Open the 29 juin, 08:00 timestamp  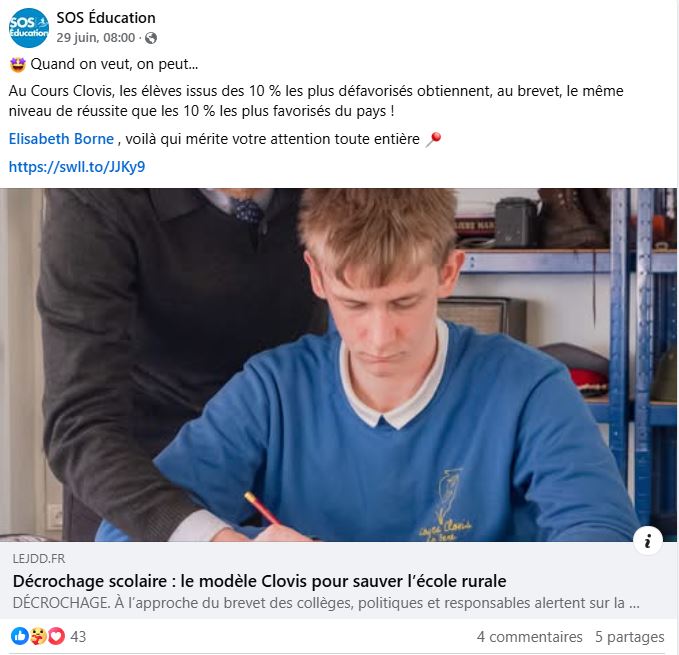pyautogui.click(x=96, y=38)
